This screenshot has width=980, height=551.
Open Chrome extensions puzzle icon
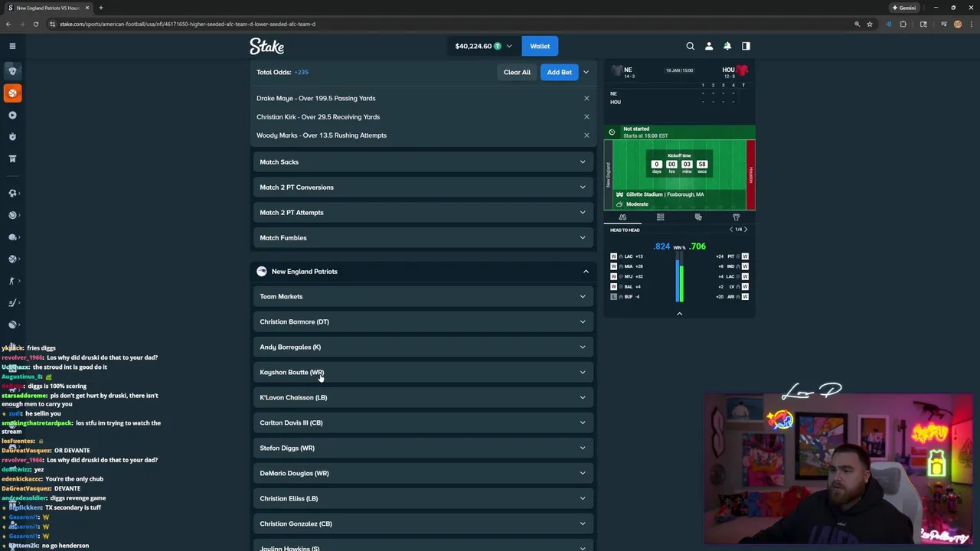[903, 24]
